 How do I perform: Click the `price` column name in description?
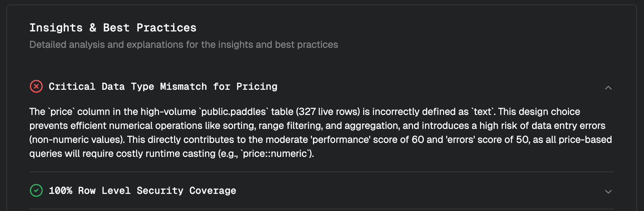click(x=62, y=112)
